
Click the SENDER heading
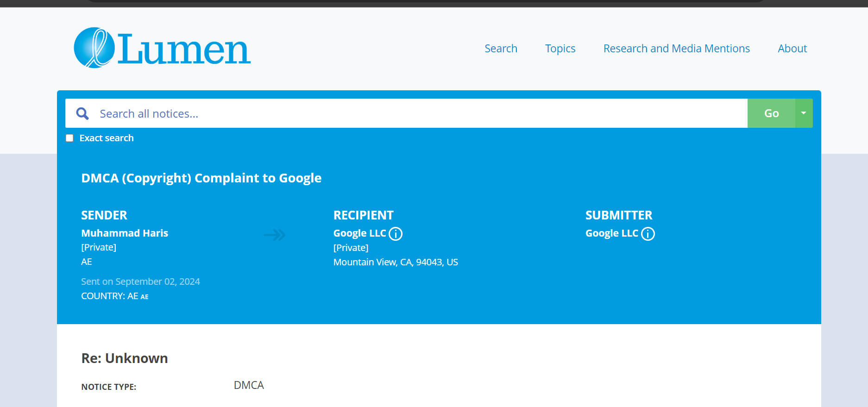click(x=104, y=215)
